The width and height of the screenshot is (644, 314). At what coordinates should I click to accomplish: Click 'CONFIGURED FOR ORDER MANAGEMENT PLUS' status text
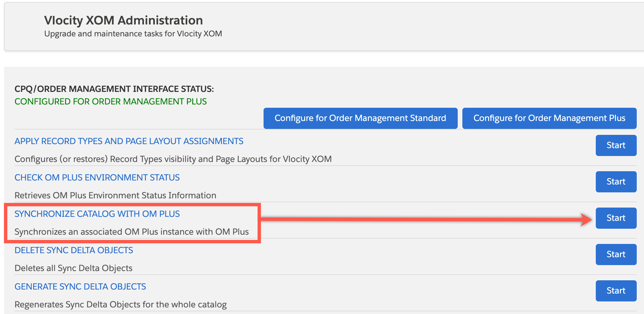(x=111, y=101)
